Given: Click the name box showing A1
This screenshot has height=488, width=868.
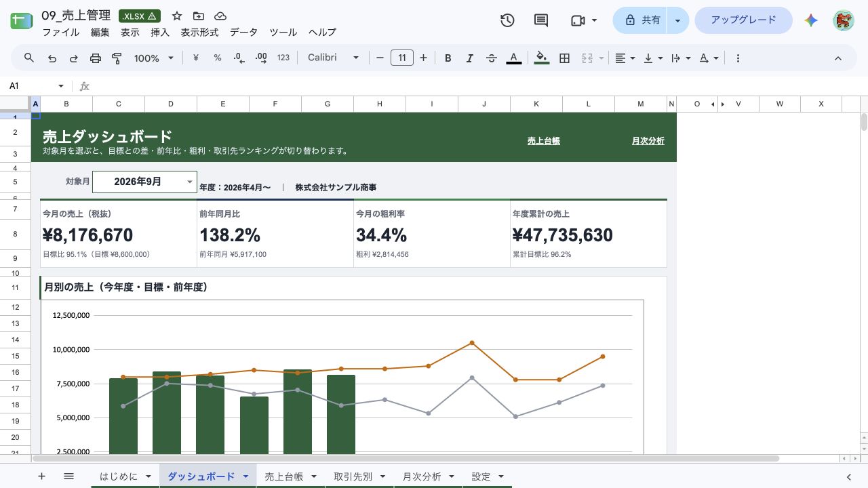Looking at the screenshot, I should click(x=35, y=86).
